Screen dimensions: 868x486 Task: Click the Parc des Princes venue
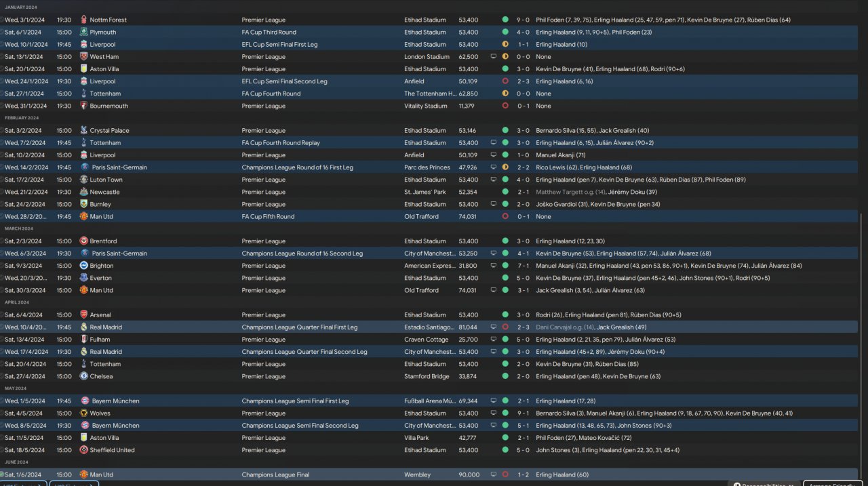click(x=427, y=167)
